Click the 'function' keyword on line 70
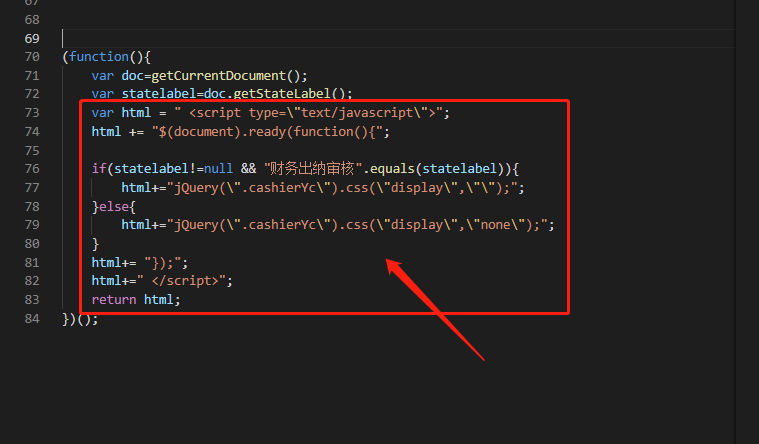The image size is (759, 444). [x=99, y=57]
